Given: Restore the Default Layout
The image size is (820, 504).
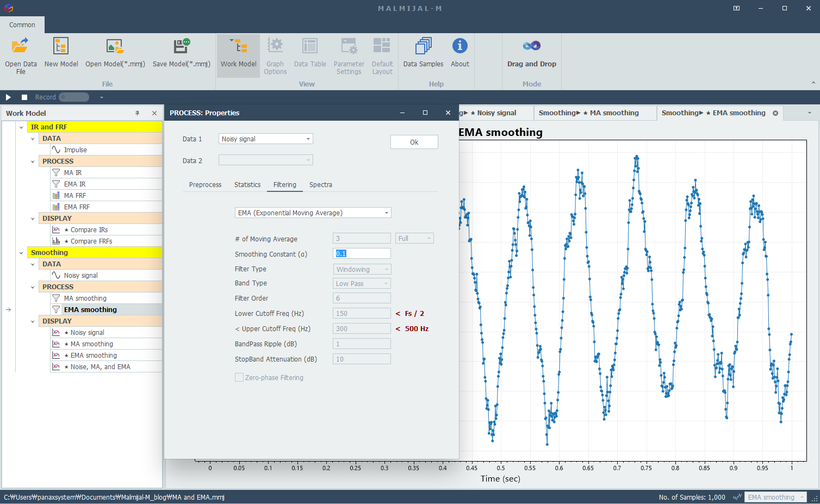Looking at the screenshot, I should point(382,55).
